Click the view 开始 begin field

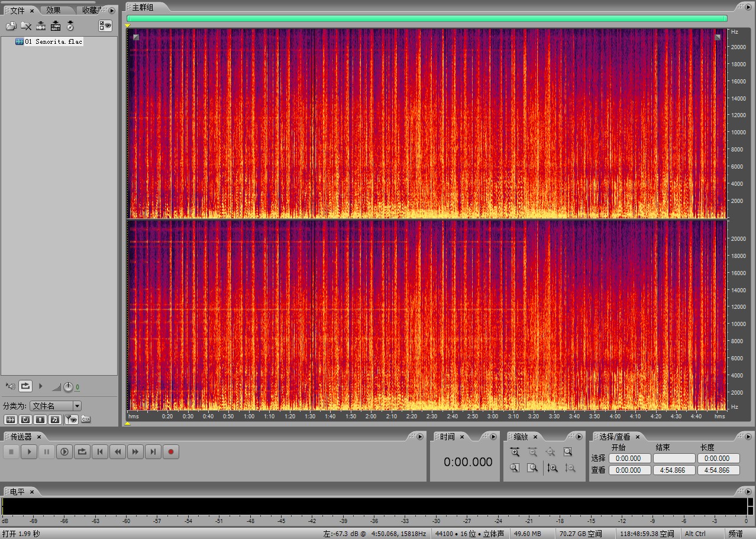pos(630,470)
